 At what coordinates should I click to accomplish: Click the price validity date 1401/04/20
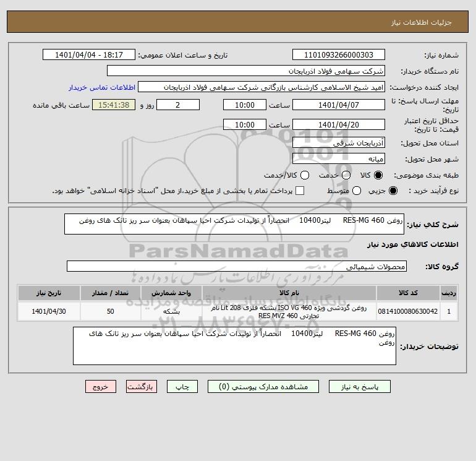[339, 124]
